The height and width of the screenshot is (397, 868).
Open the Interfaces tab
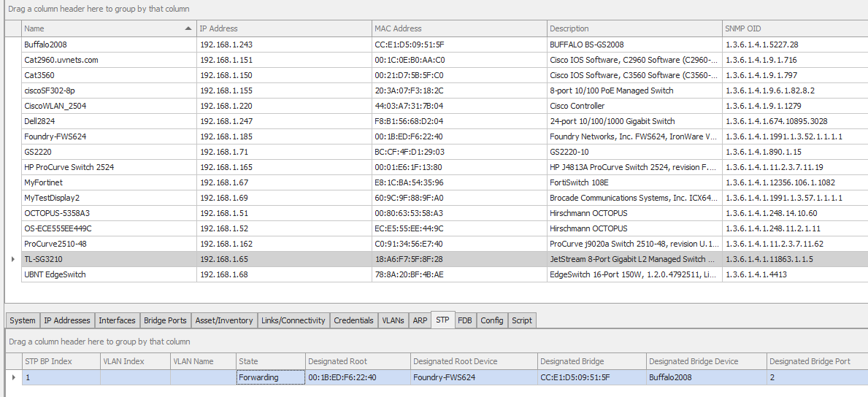click(x=117, y=320)
